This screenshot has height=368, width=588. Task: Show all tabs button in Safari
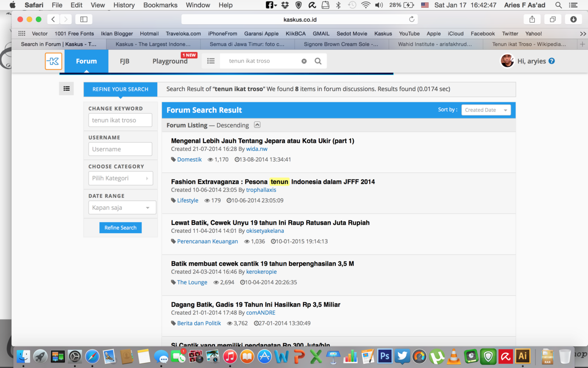coord(553,19)
